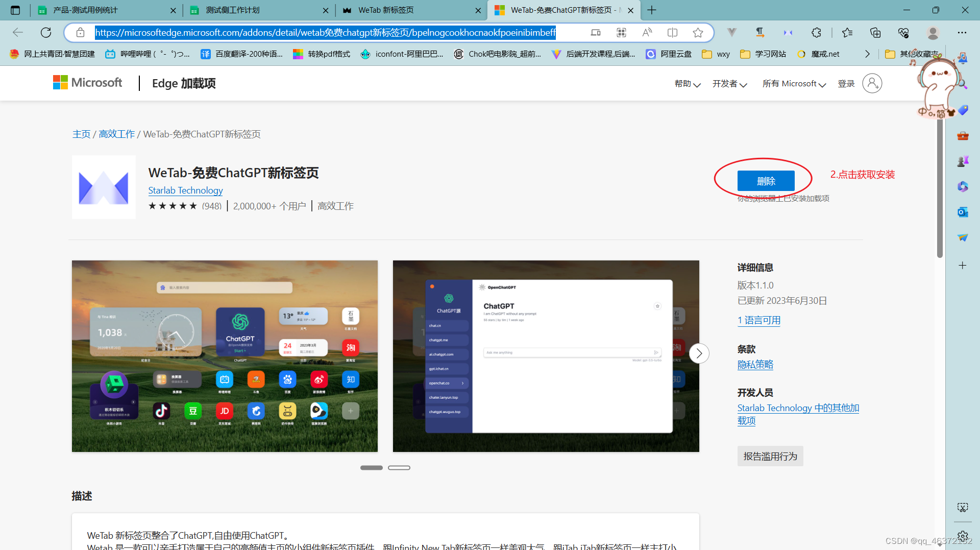Image resolution: width=980 pixels, height=550 pixels.
Task: Open Microsoft account sign-in avatar
Action: tap(872, 83)
